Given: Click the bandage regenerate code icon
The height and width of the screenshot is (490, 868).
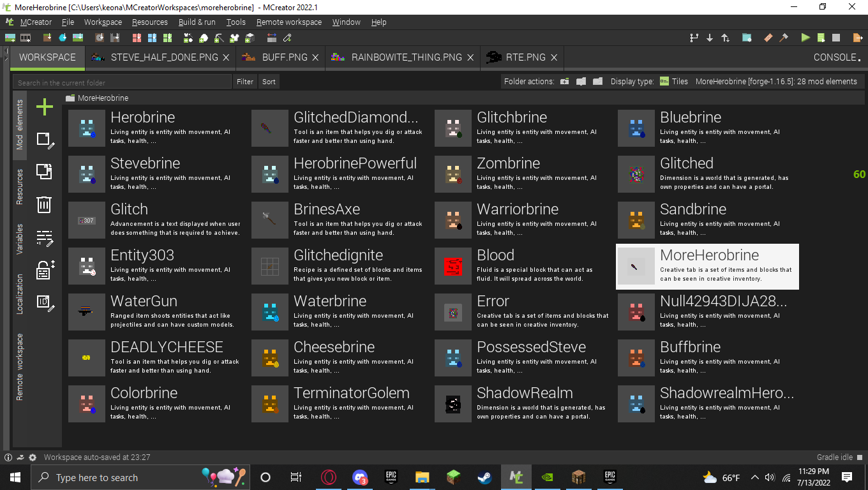Looking at the screenshot, I should tap(768, 38).
